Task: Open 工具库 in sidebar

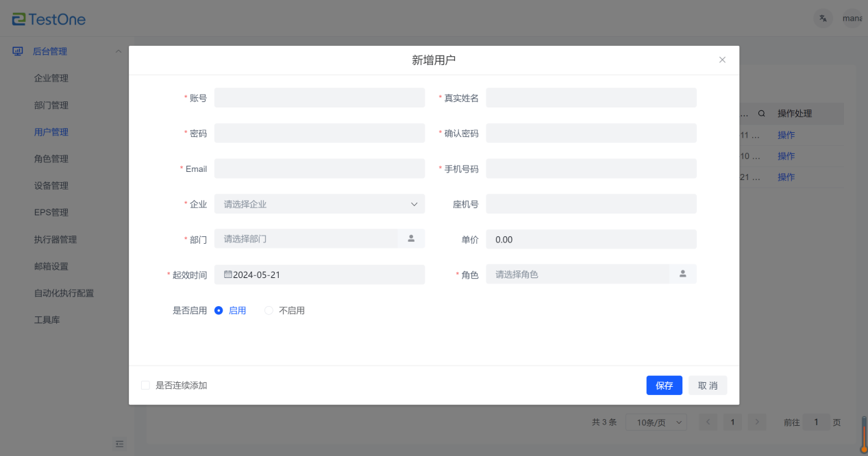Action: [47, 320]
